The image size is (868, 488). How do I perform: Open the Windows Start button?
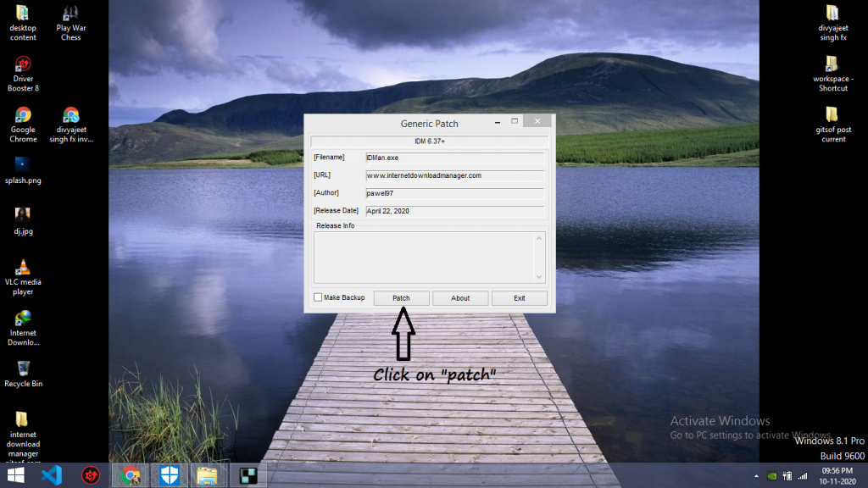15,475
